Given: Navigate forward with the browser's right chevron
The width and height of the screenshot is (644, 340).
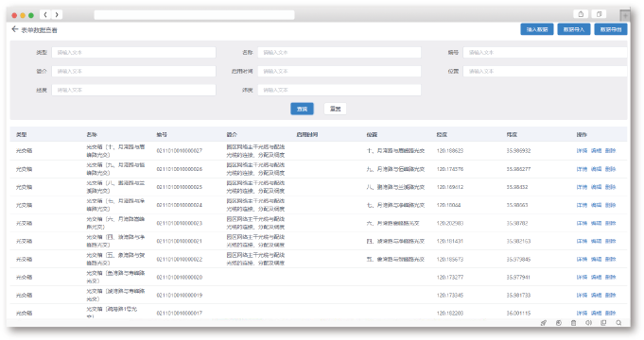Looking at the screenshot, I should tap(57, 15).
